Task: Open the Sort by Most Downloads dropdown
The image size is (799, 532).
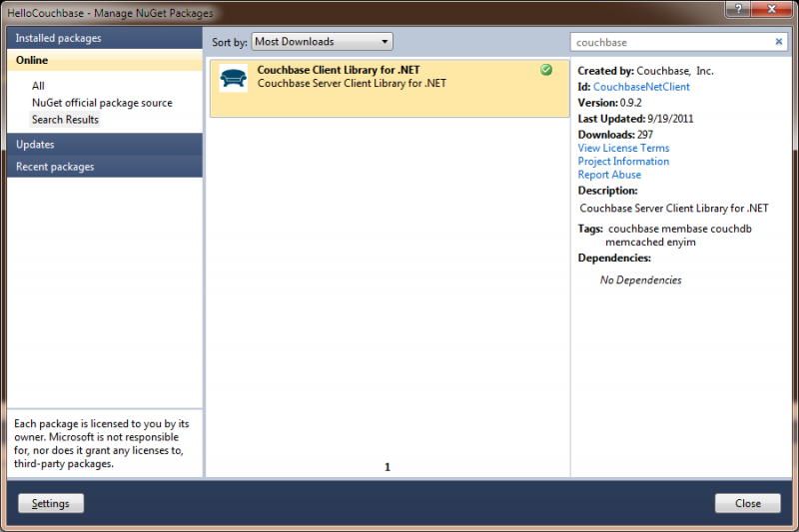Action: [x=322, y=42]
